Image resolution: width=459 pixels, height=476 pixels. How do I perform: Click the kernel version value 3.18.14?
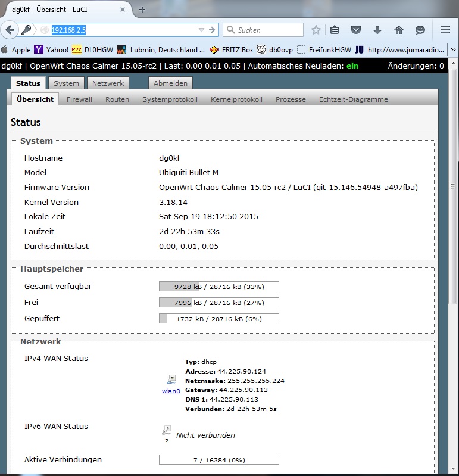pyautogui.click(x=173, y=202)
